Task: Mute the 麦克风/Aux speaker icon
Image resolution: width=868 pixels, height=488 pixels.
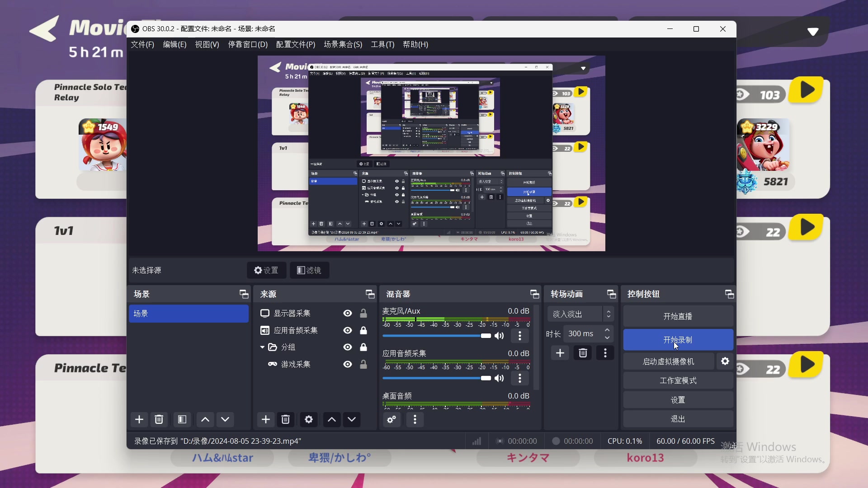Action: click(x=499, y=336)
